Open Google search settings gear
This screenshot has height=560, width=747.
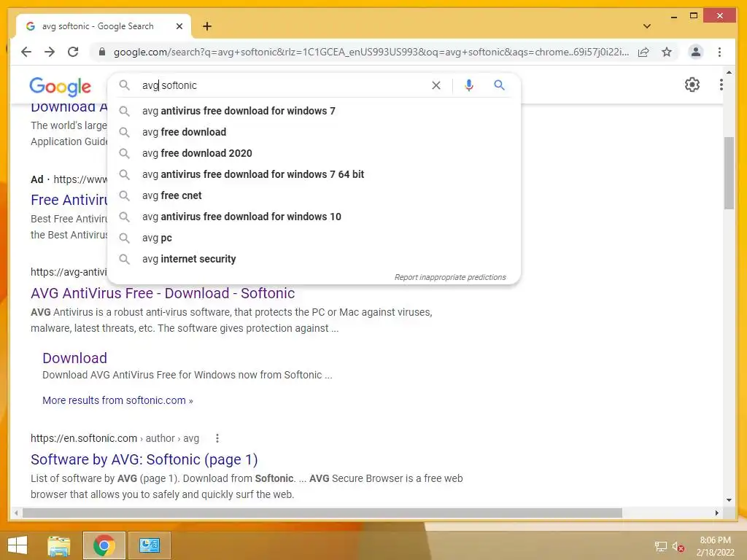[692, 85]
